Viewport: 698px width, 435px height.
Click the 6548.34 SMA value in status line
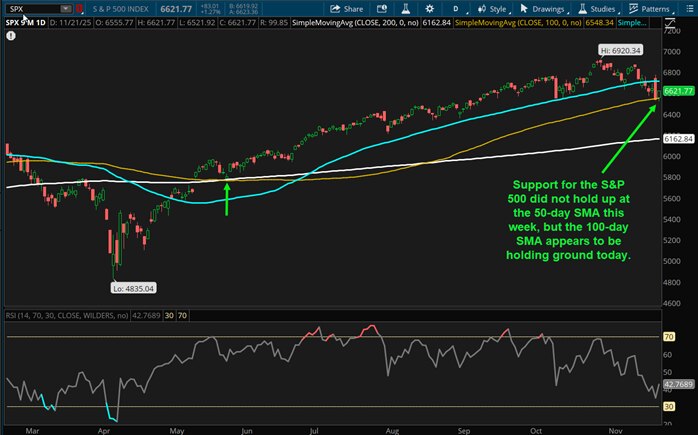[x=600, y=22]
